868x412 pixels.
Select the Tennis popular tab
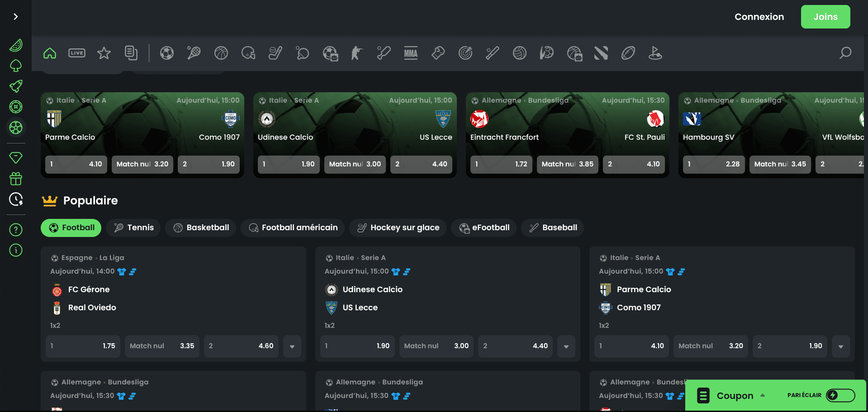pyautogui.click(x=133, y=227)
